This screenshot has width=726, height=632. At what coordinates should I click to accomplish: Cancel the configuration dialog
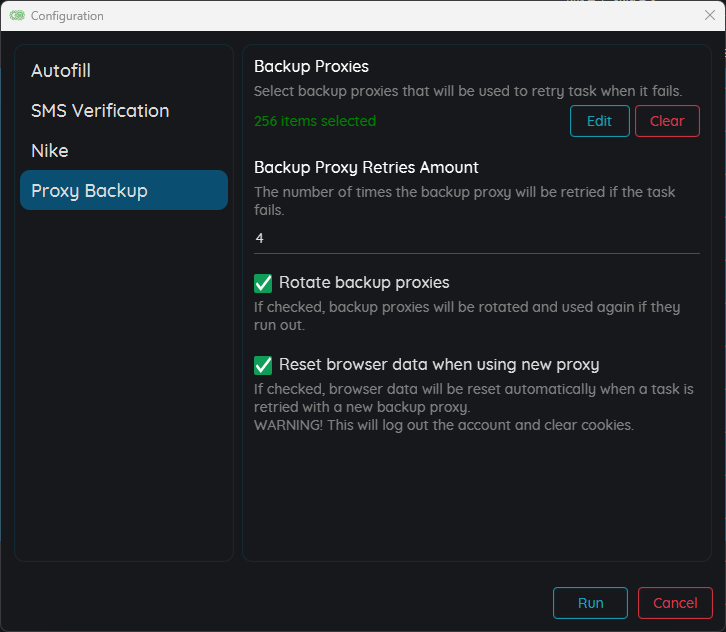pos(675,603)
